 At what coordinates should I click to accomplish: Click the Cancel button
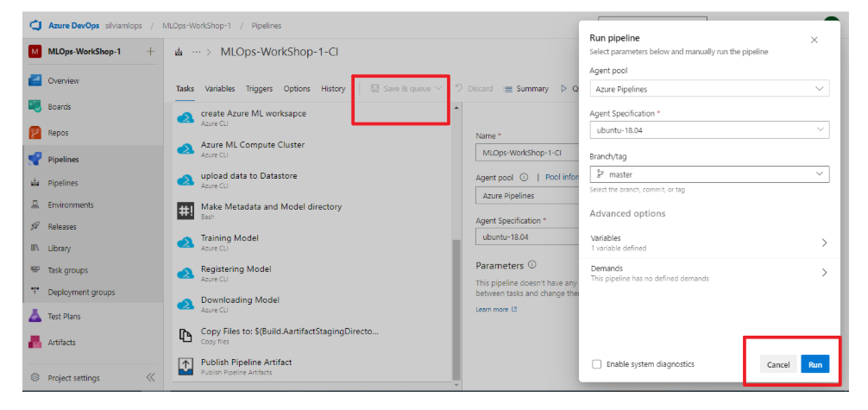click(777, 364)
